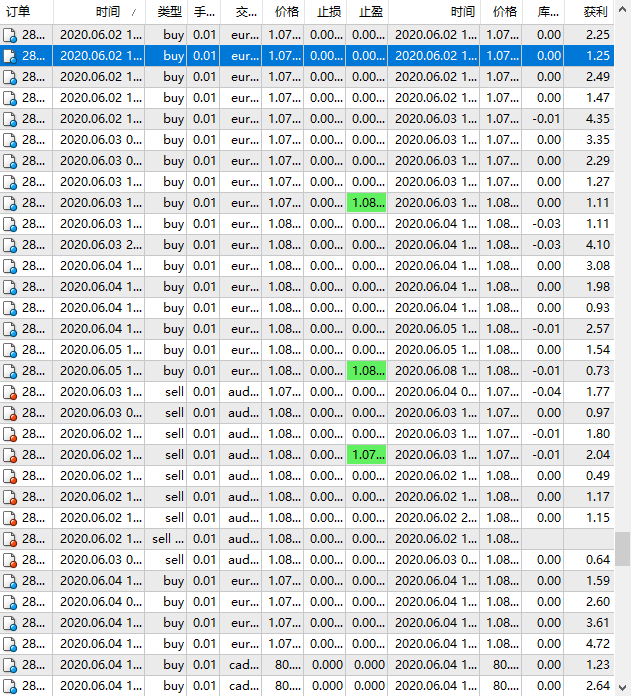Click the 2020.06.03 2... open time cell
Image resolution: width=631 pixels, height=696 pixels.
99,245
